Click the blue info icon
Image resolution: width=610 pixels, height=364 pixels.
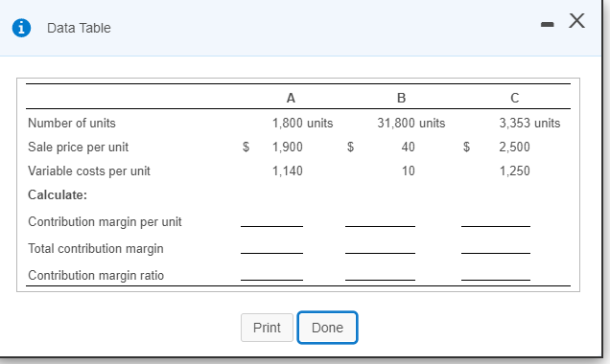21,28
